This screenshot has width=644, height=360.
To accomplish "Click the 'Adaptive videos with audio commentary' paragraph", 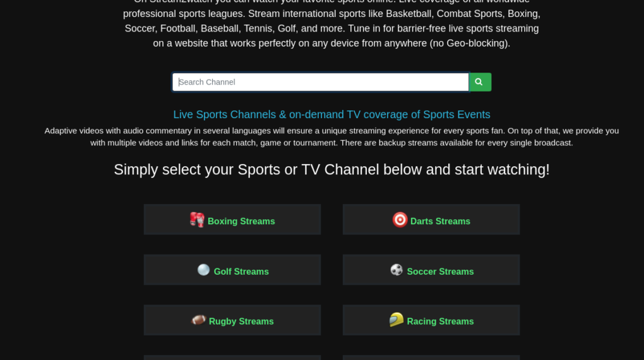I will [x=331, y=137].
